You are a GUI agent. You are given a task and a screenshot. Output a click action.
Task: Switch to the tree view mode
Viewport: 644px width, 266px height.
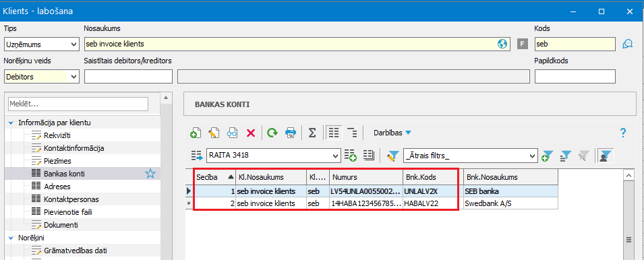pyautogui.click(x=351, y=133)
